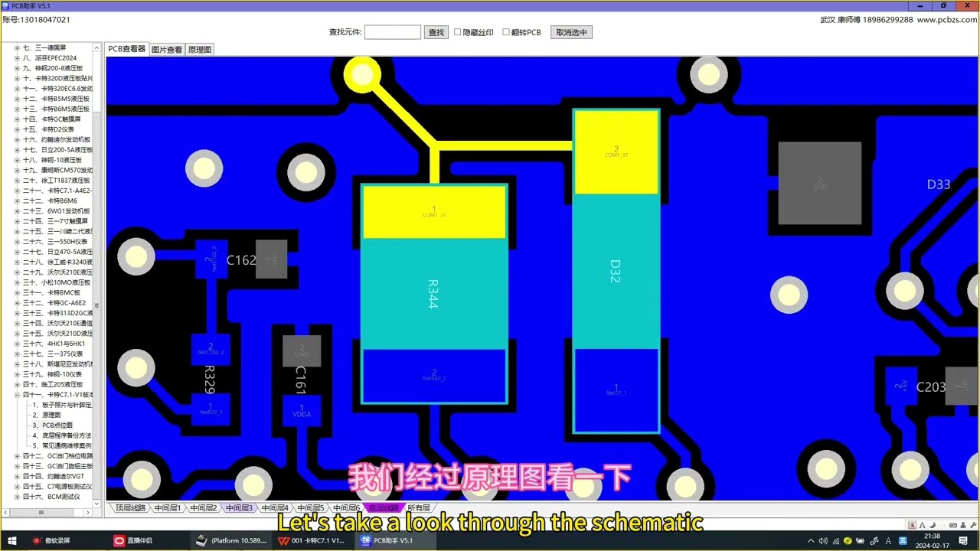
Task: Select 三十六、4HK1与6HK1 tree row
Action: pos(54,344)
